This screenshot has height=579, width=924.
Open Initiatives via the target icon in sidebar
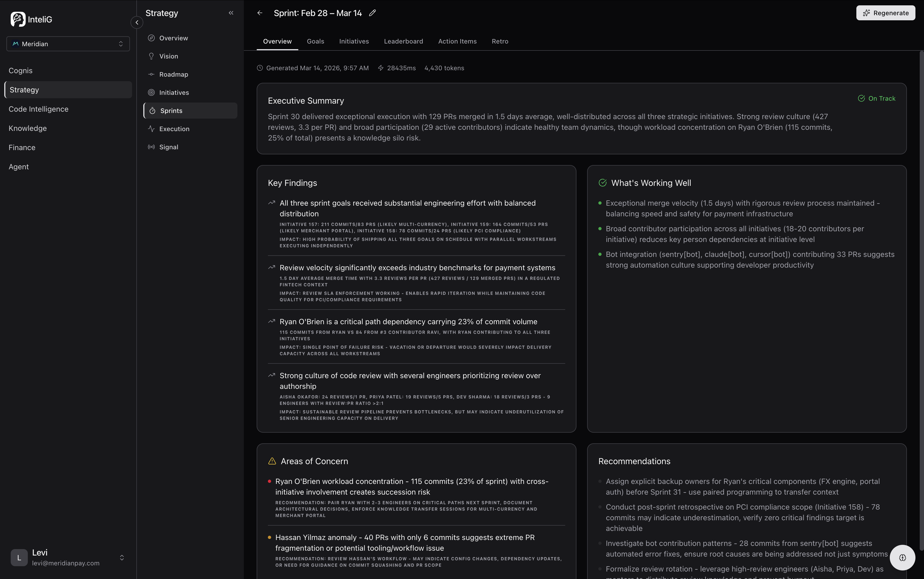[151, 93]
